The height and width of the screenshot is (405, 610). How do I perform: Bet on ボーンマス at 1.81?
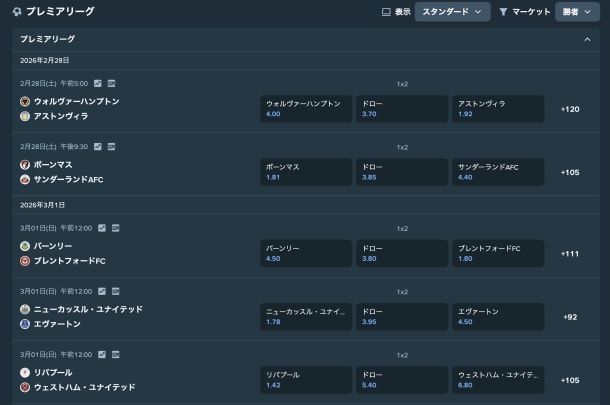tap(306, 172)
